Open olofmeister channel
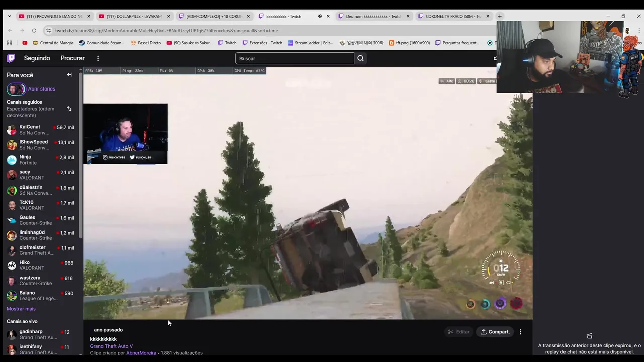644x362 pixels. 40,250
